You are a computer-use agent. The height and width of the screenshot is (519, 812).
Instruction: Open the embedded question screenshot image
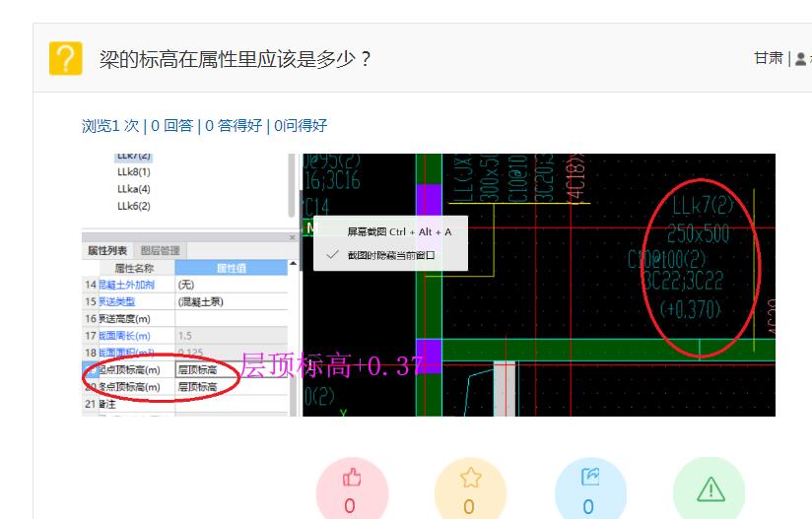coord(429,285)
